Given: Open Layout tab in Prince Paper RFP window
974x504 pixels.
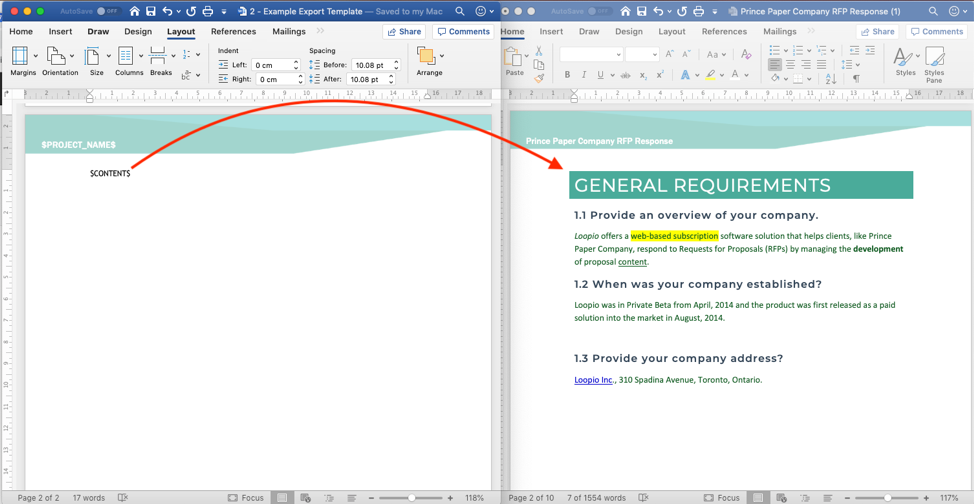Looking at the screenshot, I should 672,32.
